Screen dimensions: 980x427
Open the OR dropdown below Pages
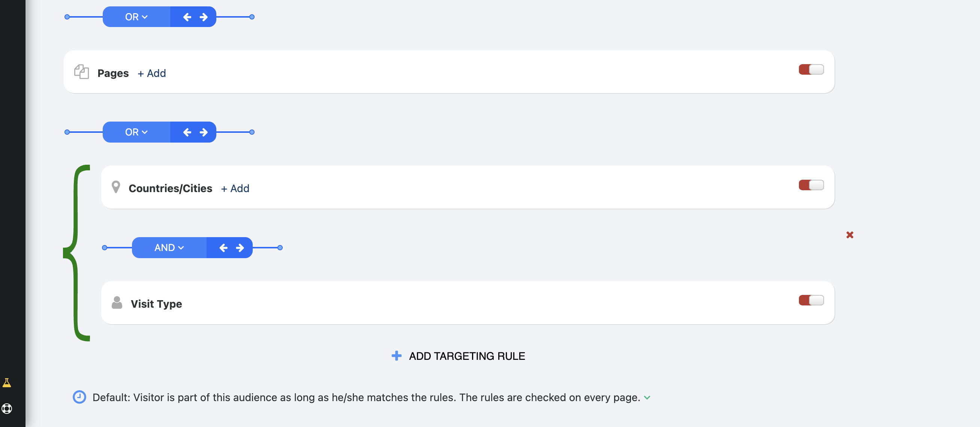[x=136, y=132]
